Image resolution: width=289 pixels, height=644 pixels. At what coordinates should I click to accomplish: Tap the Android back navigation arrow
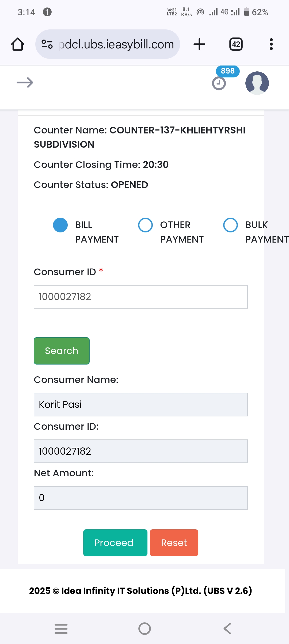coord(227,628)
